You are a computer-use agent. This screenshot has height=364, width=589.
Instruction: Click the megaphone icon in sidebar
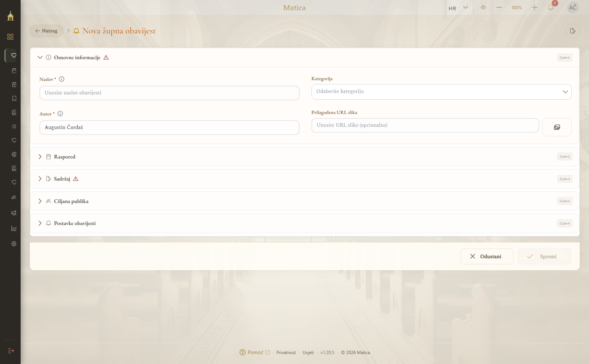[14, 213]
